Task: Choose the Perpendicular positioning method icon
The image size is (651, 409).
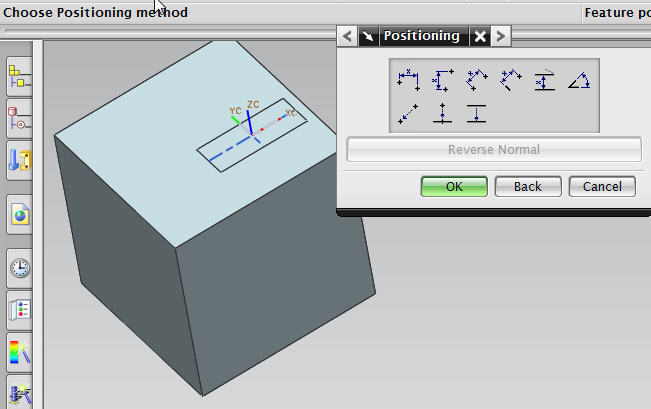Action: click(x=511, y=80)
